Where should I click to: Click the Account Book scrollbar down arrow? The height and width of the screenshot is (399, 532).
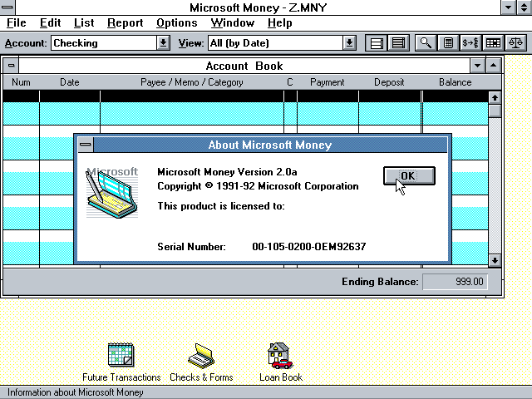(495, 260)
